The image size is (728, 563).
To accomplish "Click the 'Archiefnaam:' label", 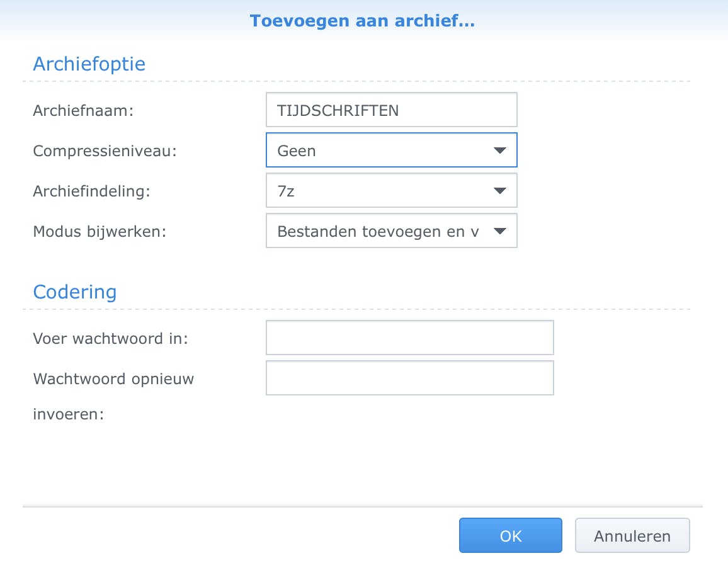I will pyautogui.click(x=84, y=111).
